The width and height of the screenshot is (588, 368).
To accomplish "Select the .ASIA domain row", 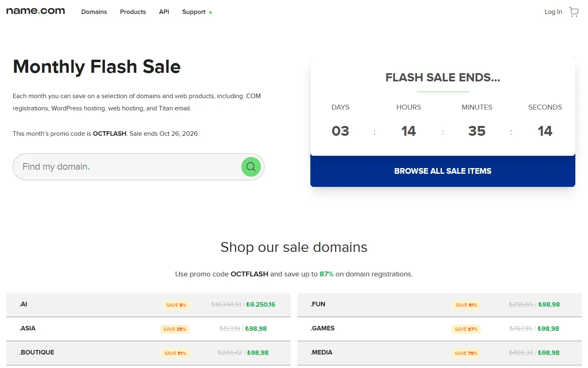I will (x=148, y=329).
